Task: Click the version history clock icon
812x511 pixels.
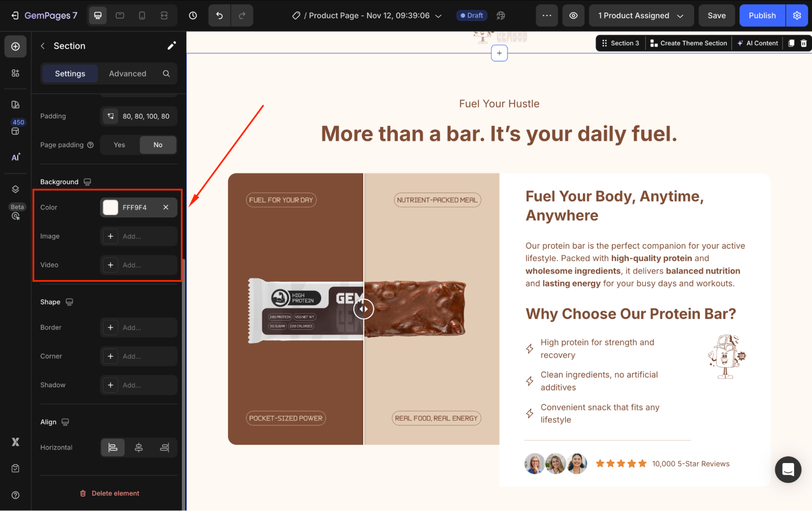Action: click(x=193, y=15)
